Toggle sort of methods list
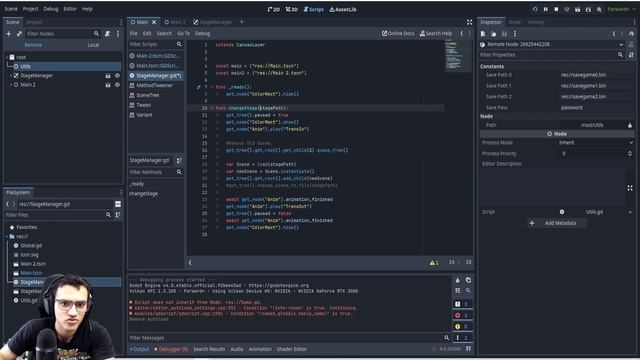The height and width of the screenshot is (360, 640). click(x=179, y=160)
